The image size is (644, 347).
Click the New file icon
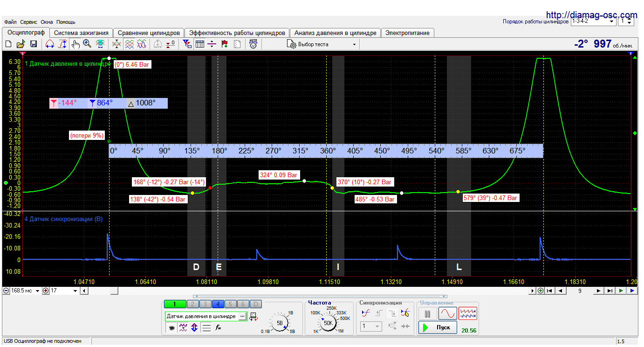tap(8, 44)
